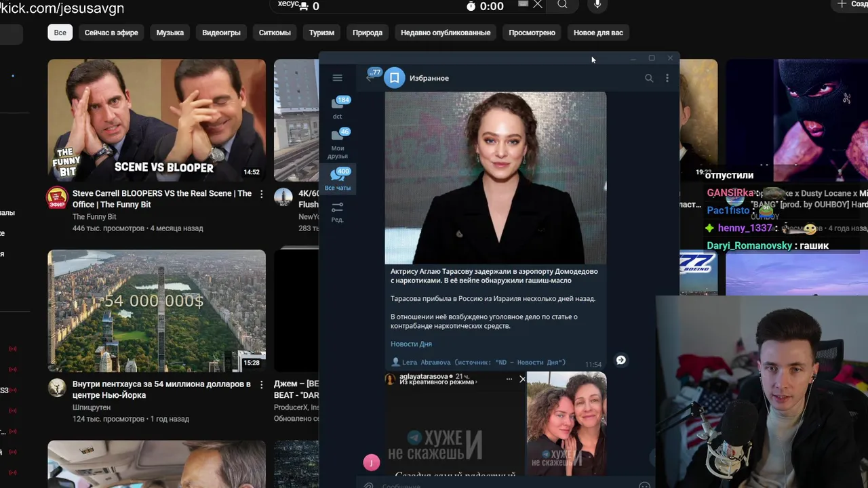Open the Внутри пентхауса video title
868x488 pixels.
pos(161,389)
